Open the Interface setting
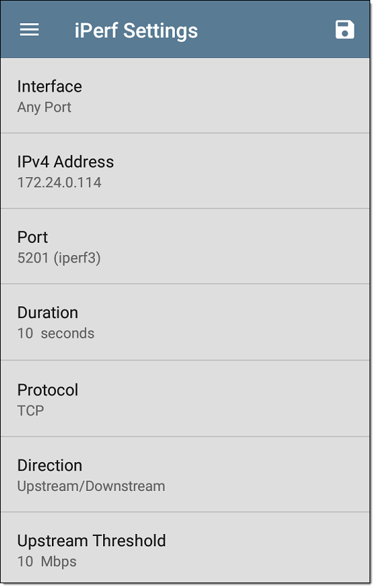This screenshot has width=375, height=588. pyautogui.click(x=185, y=96)
